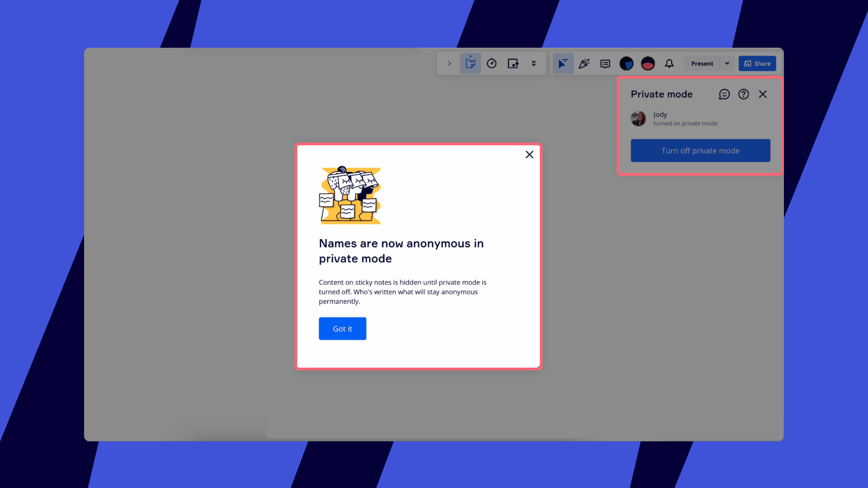Expand the collapsed left toolbar arrow
This screenshot has width=868, height=488.
pos(449,63)
